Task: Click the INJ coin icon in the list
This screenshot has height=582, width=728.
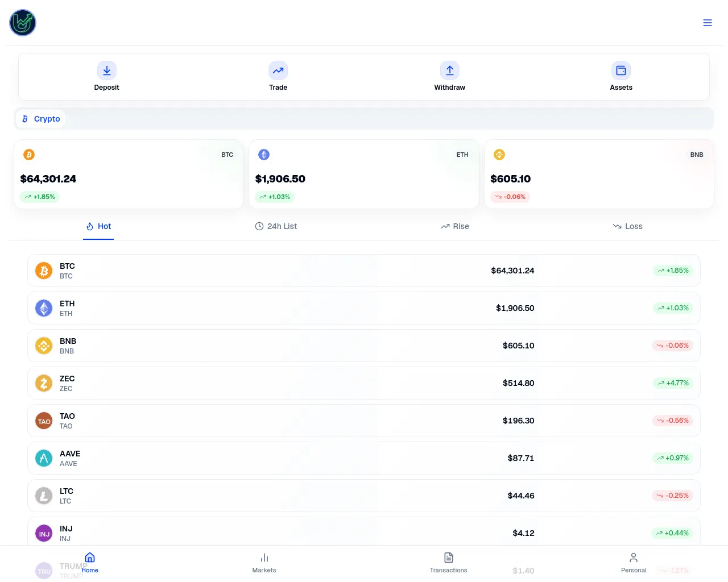Action: coord(44,533)
